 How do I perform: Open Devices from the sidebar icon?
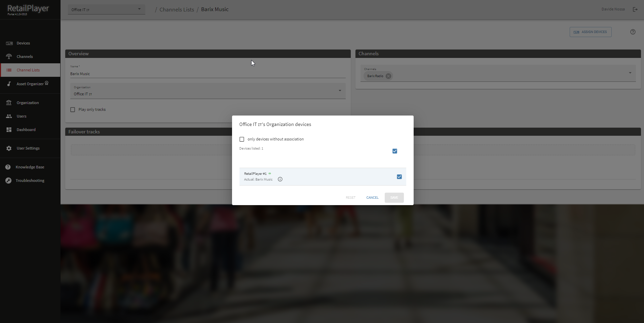9,43
